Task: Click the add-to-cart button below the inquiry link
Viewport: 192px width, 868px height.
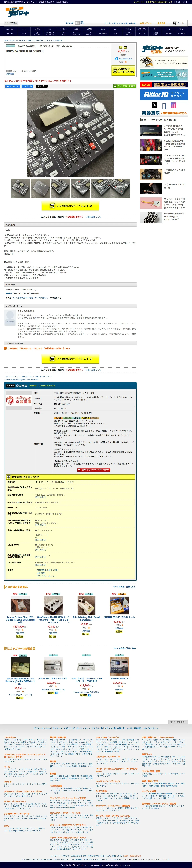Action: coord(70,359)
